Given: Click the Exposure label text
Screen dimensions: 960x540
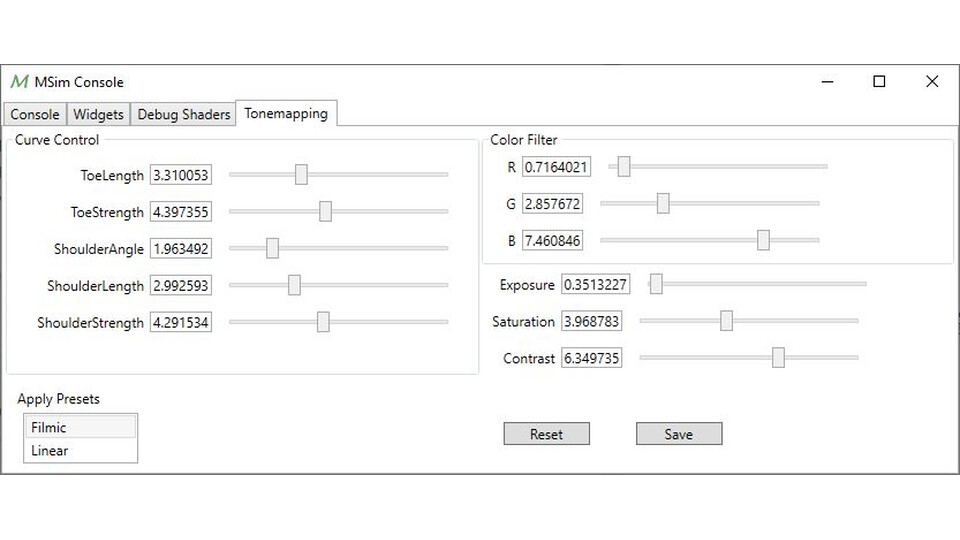Looking at the screenshot, I should point(527,285).
